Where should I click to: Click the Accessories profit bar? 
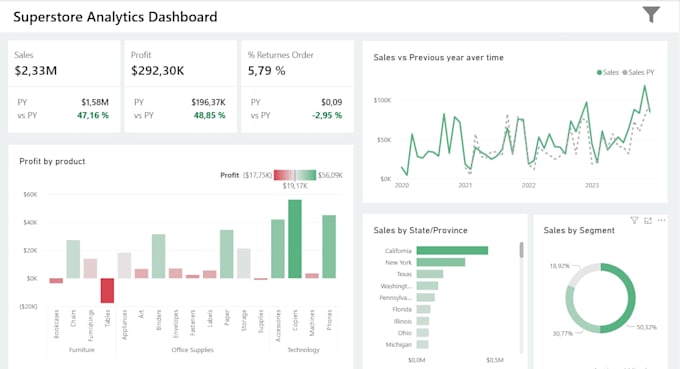278,249
